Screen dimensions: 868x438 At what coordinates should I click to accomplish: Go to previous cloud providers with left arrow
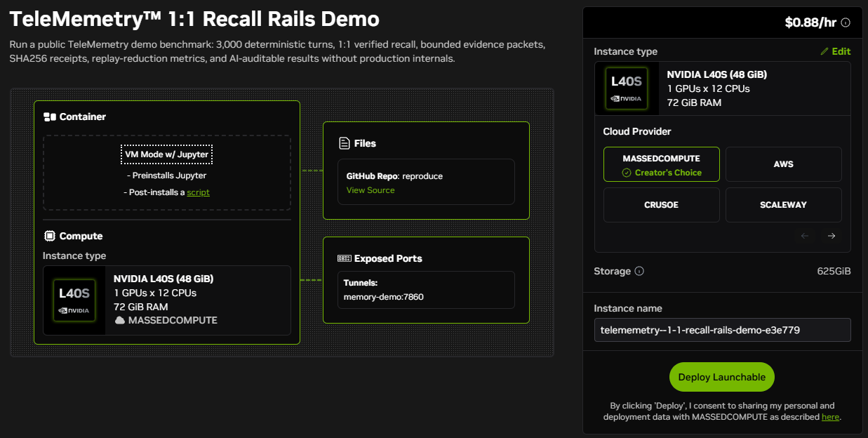click(805, 236)
